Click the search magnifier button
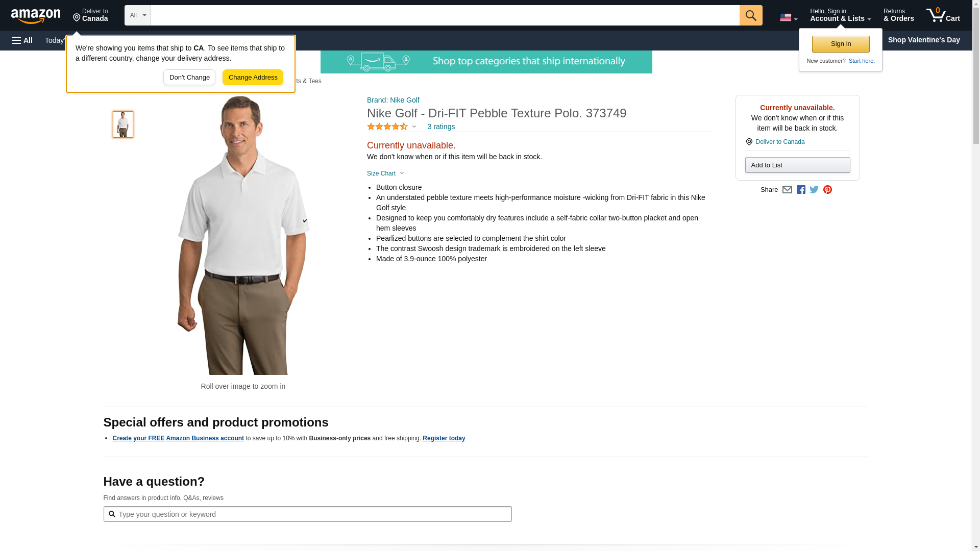Image resolution: width=980 pixels, height=551 pixels. click(750, 15)
